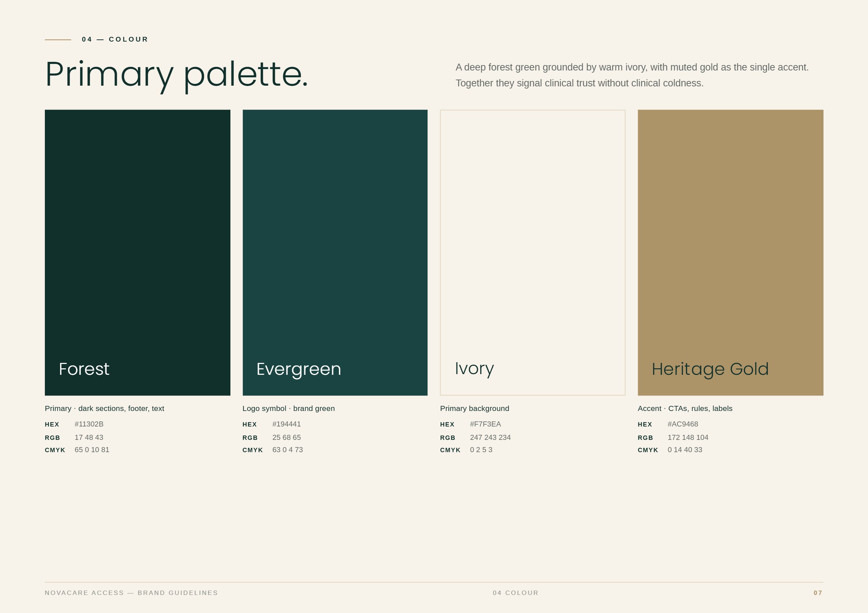Click CMYK value '0 14 40 33'

pos(685,450)
